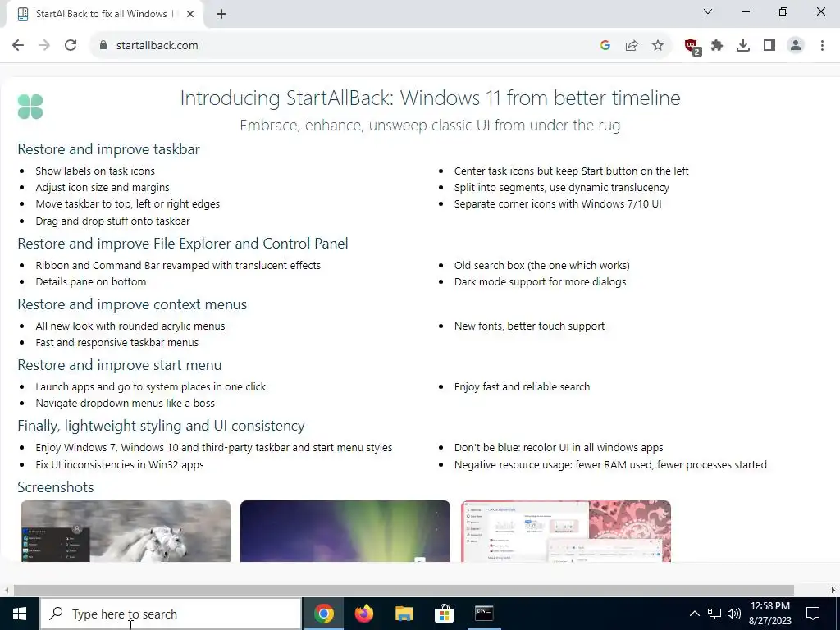Image resolution: width=840 pixels, height=630 pixels.
Task: Click 'Show labels on task icons'
Action: click(x=95, y=171)
